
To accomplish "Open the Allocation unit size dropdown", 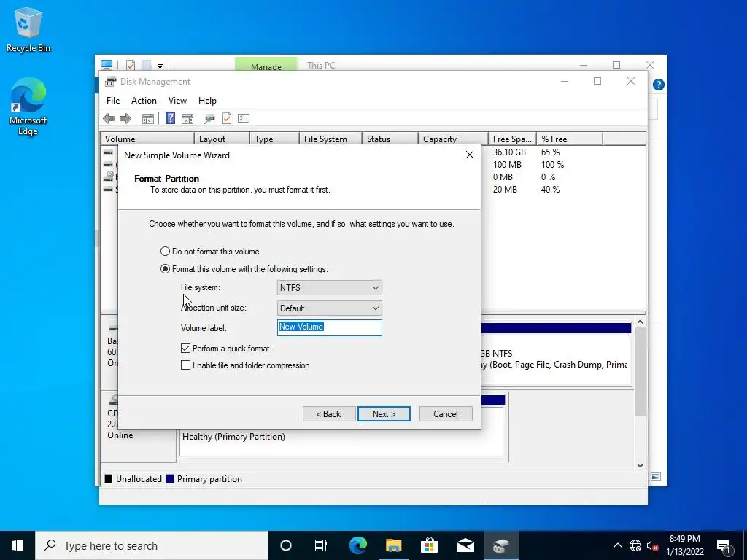I will click(x=329, y=308).
